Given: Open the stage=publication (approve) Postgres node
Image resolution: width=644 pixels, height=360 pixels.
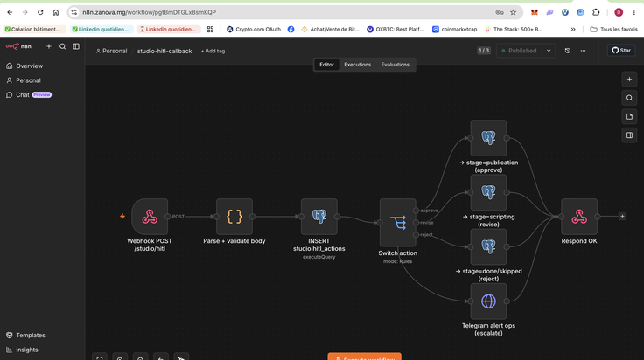Looking at the screenshot, I should [488, 138].
